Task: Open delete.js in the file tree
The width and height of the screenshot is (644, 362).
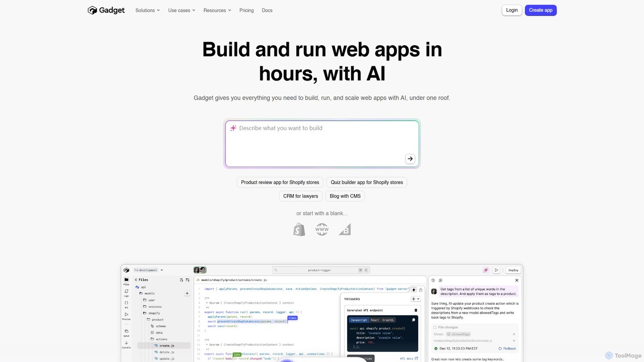Action: 164,352
